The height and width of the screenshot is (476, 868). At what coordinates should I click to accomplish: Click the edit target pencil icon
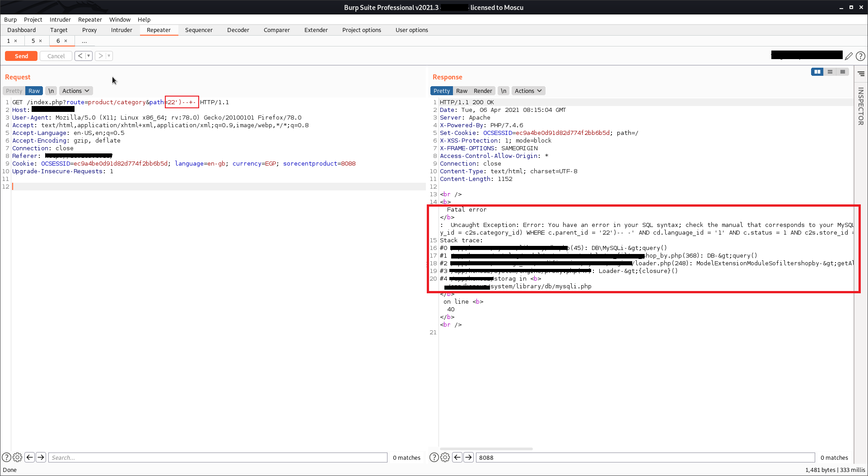click(x=849, y=56)
